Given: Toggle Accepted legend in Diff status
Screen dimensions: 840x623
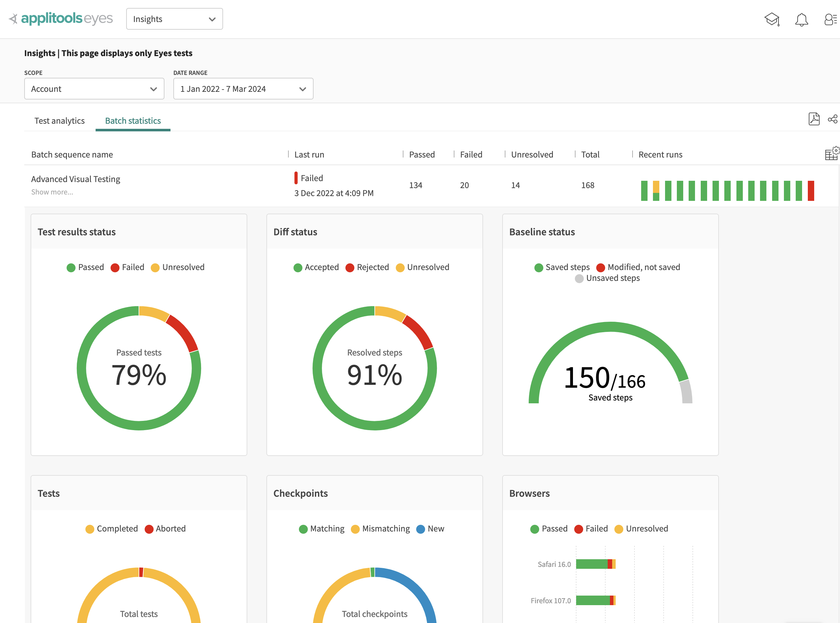Looking at the screenshot, I should pos(316,268).
